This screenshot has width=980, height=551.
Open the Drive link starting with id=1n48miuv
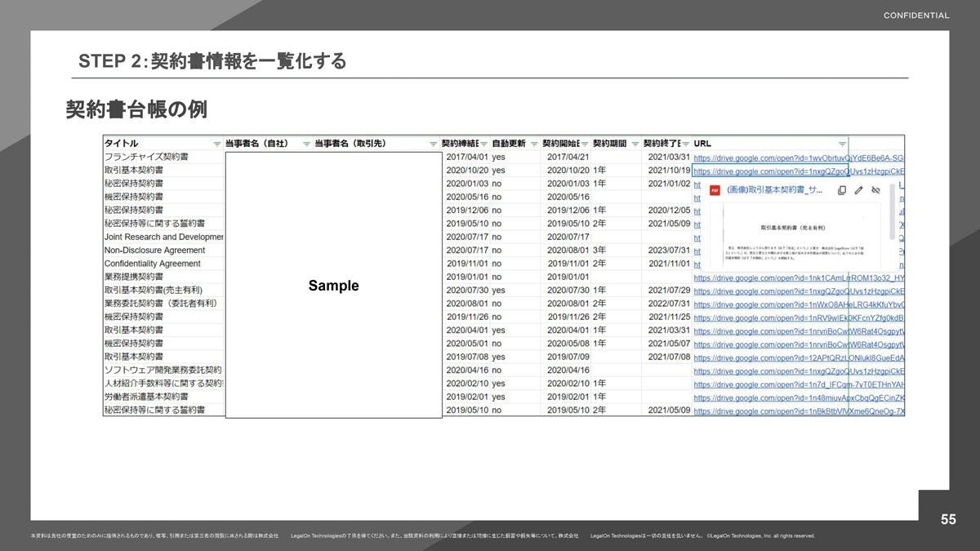799,398
